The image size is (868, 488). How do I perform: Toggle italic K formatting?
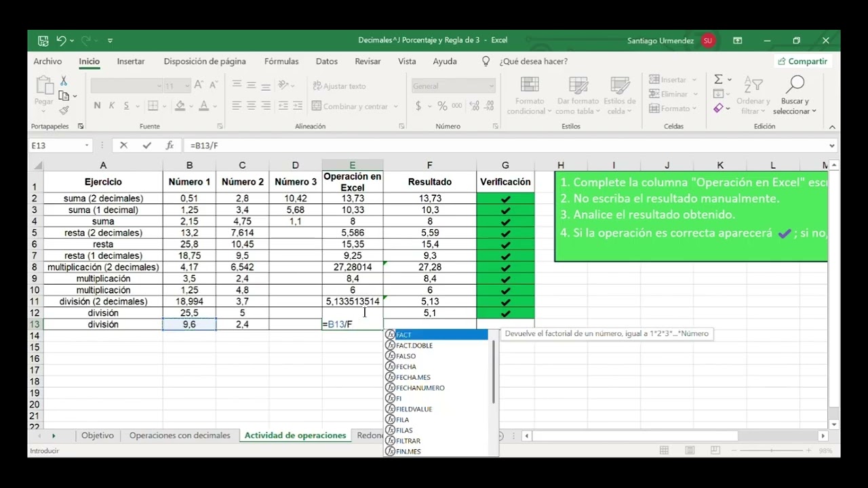[x=111, y=106]
